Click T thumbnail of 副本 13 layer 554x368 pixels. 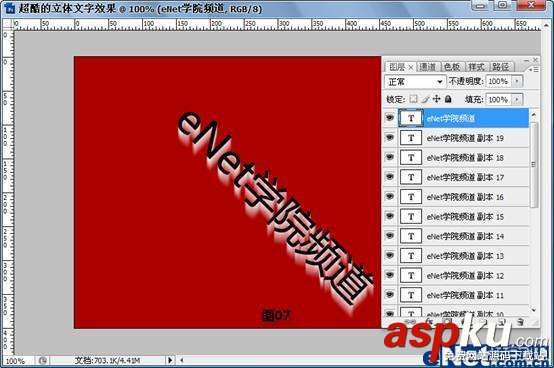411,256
